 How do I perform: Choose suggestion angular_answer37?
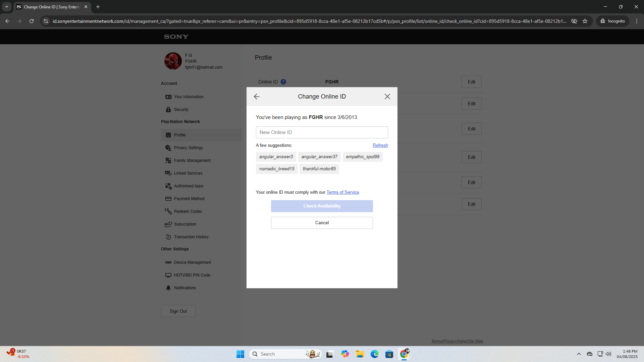[x=319, y=157]
